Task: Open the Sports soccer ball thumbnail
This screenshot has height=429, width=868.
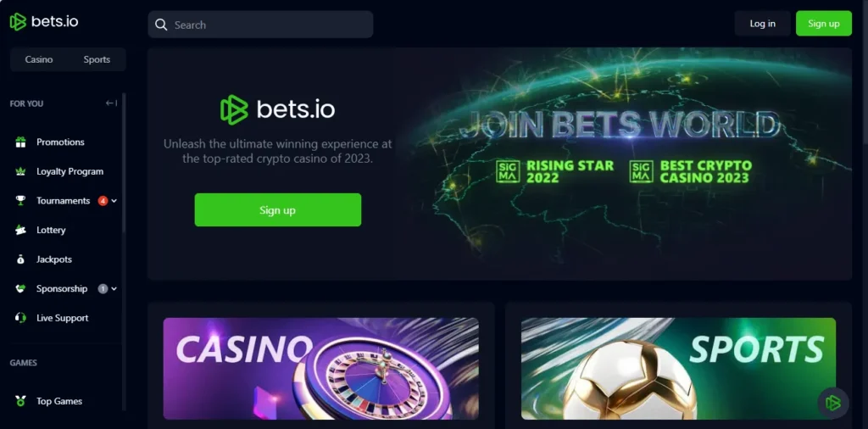Action: pos(679,368)
